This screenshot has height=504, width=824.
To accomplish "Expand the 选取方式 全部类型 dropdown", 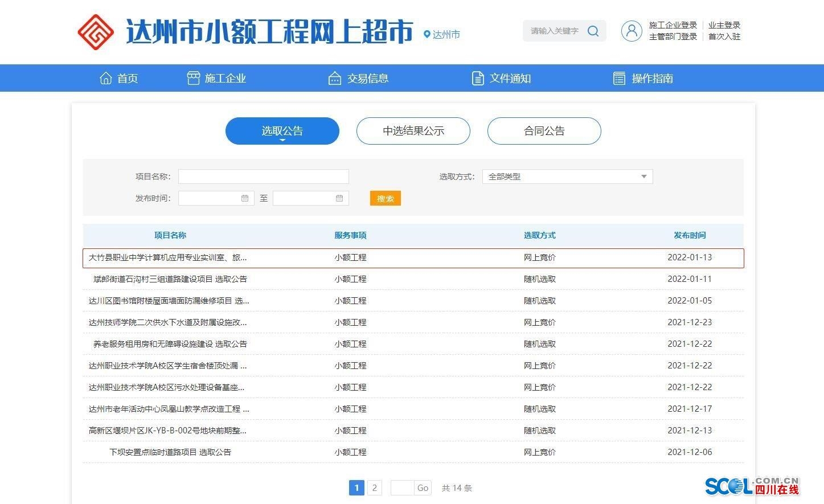I will [568, 177].
